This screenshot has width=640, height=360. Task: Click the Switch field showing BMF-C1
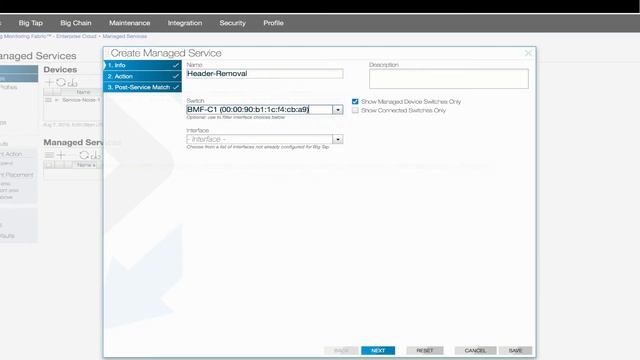coord(260,109)
